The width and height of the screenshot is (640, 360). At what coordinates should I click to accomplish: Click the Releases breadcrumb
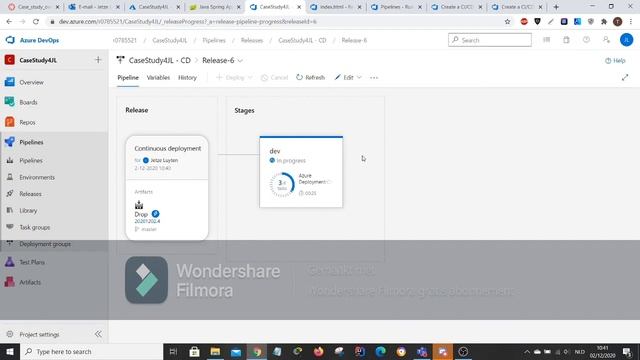[252, 40]
